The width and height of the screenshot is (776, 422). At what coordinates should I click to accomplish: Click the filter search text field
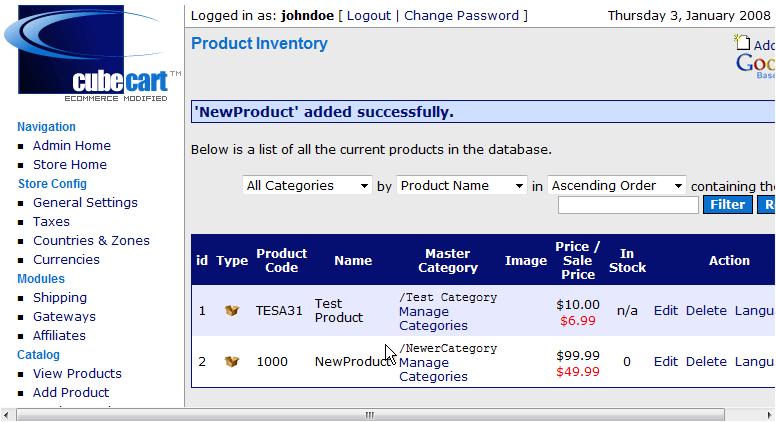pyautogui.click(x=628, y=205)
